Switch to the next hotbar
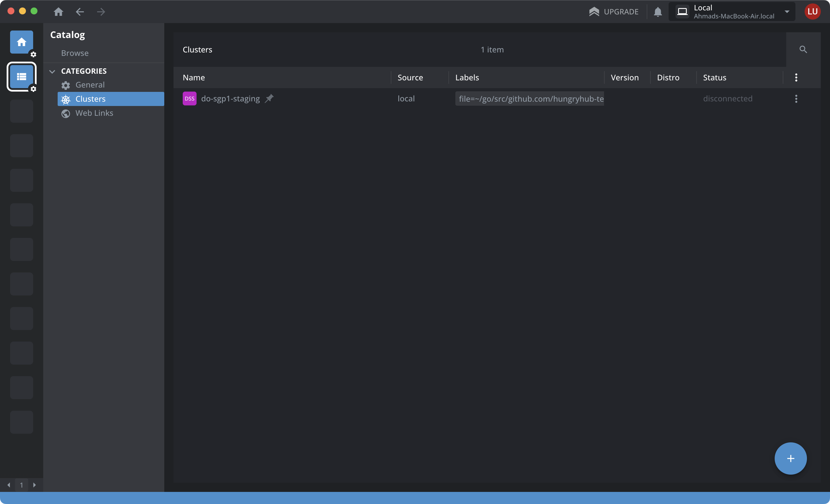The height and width of the screenshot is (504, 830). 34,485
